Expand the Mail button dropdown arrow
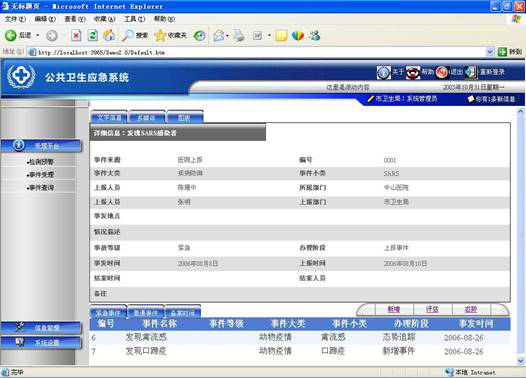The height and width of the screenshot is (378, 526). pyautogui.click(x=227, y=35)
